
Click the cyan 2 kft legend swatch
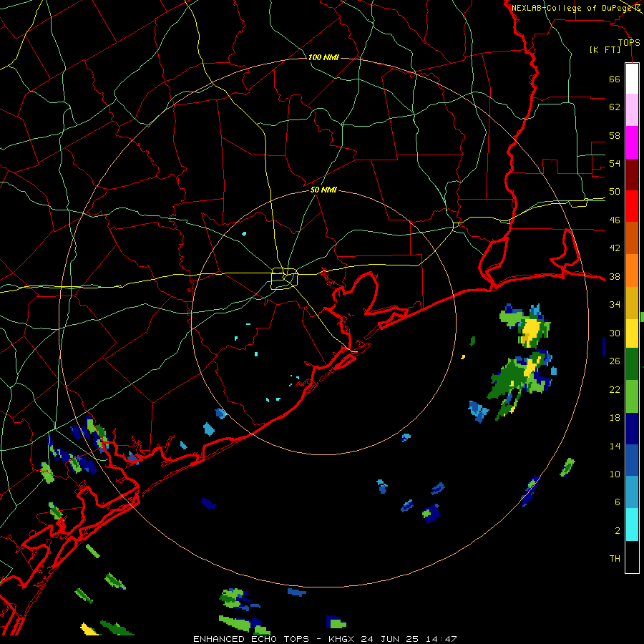pos(632,525)
